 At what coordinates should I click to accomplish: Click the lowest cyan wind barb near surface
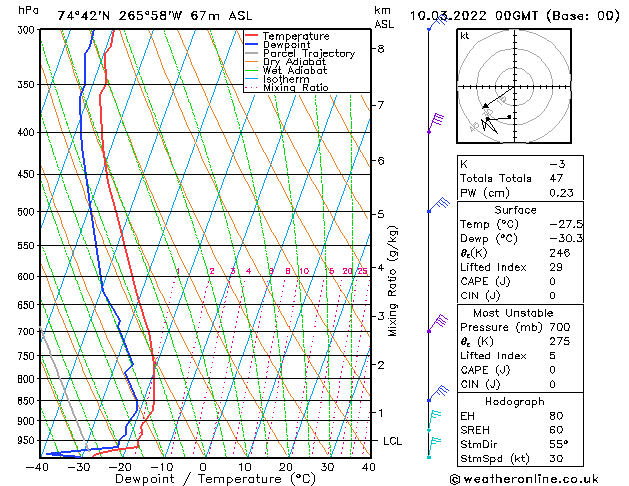click(434, 448)
